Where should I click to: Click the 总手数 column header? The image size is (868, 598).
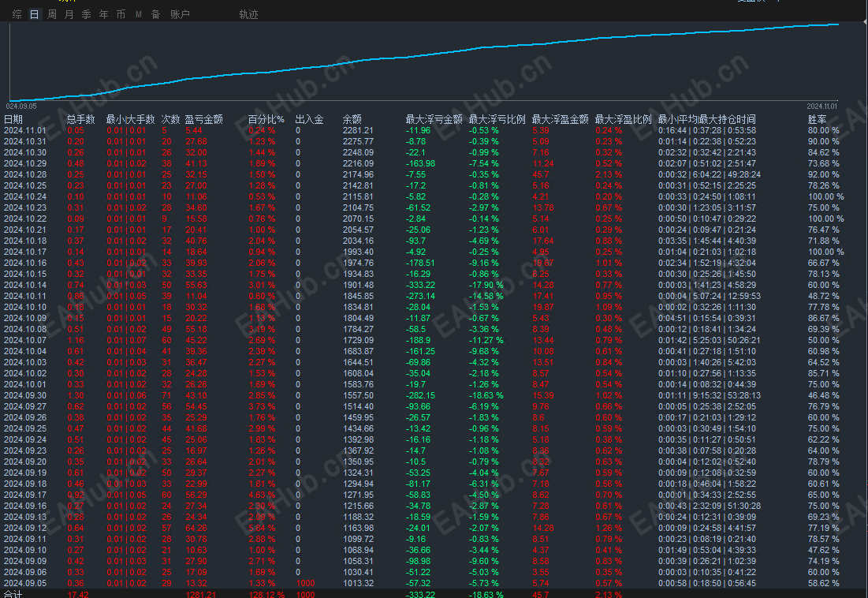pyautogui.click(x=81, y=119)
